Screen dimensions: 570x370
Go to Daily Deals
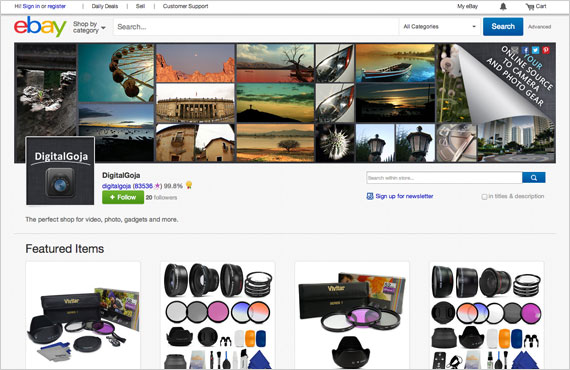105,6
